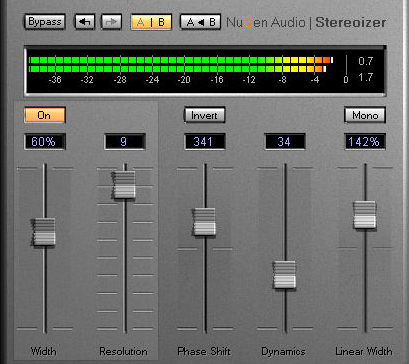
Task: Click the -20 mark on meter scale
Action: pyautogui.click(x=184, y=80)
